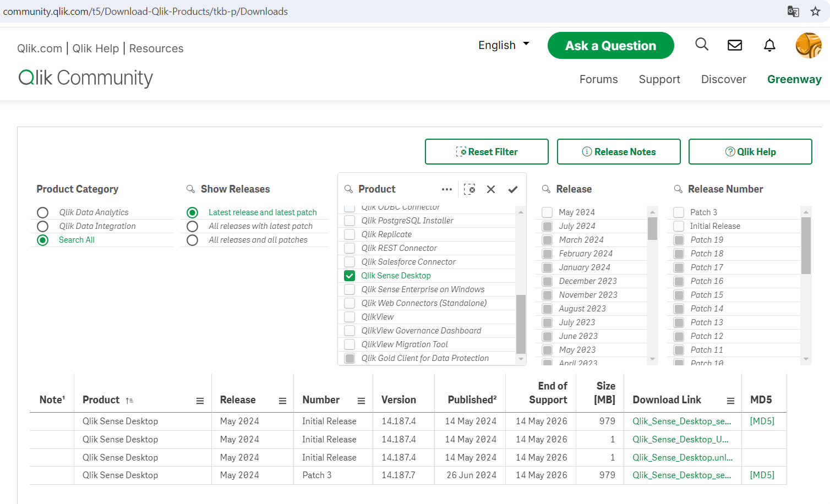Uncheck the Qlik Sense Desktop checkbox
This screenshot has width=830, height=504.
(350, 275)
